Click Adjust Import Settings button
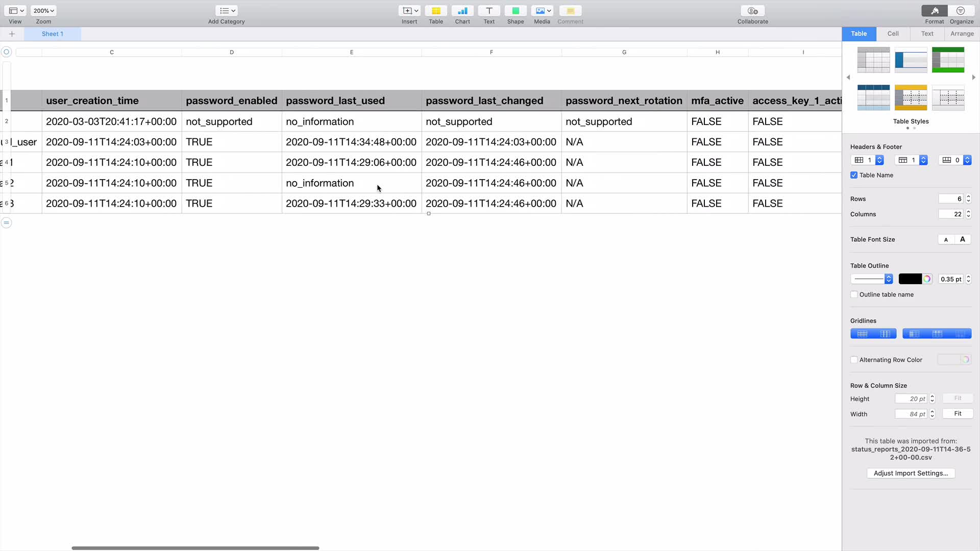Image resolution: width=980 pixels, height=551 pixels. (x=911, y=473)
